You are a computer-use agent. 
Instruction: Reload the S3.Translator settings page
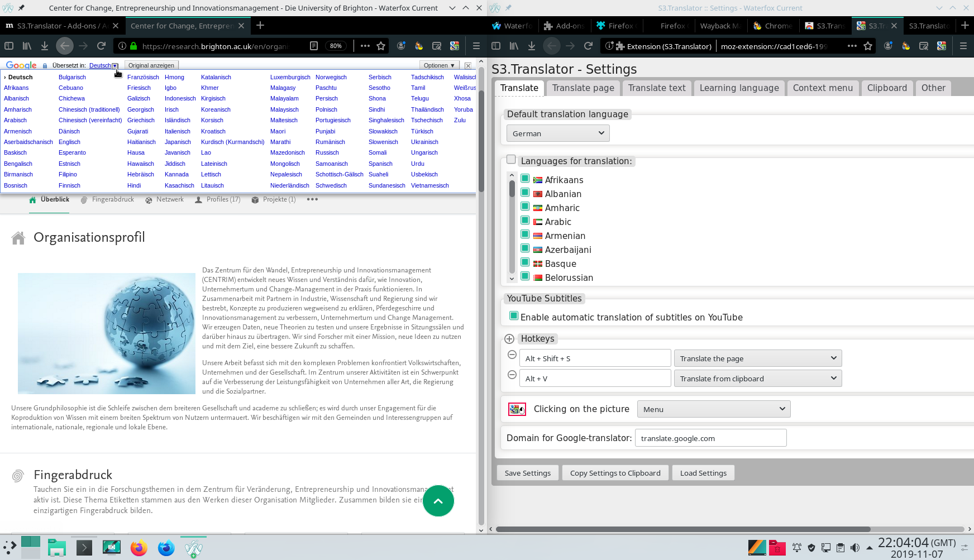point(588,46)
